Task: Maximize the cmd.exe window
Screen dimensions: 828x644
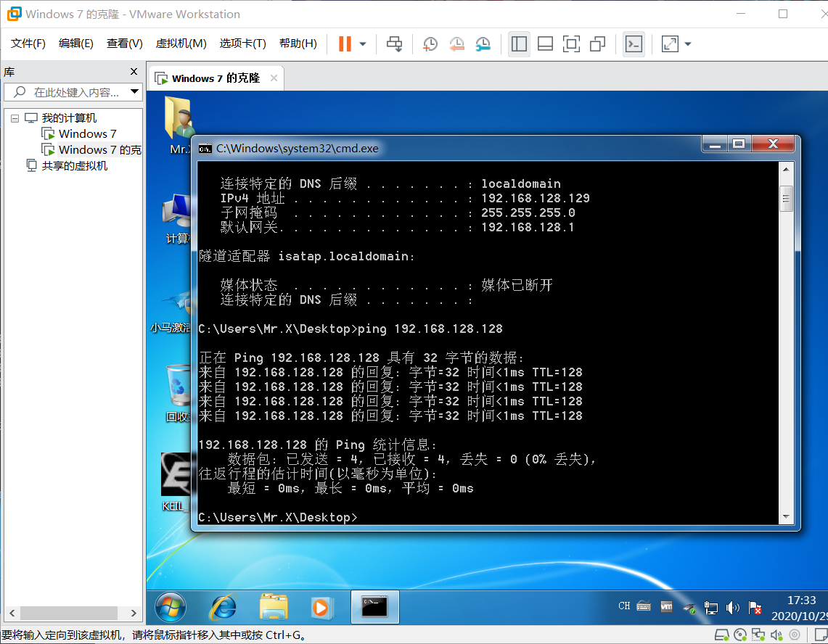Action: 739,144
